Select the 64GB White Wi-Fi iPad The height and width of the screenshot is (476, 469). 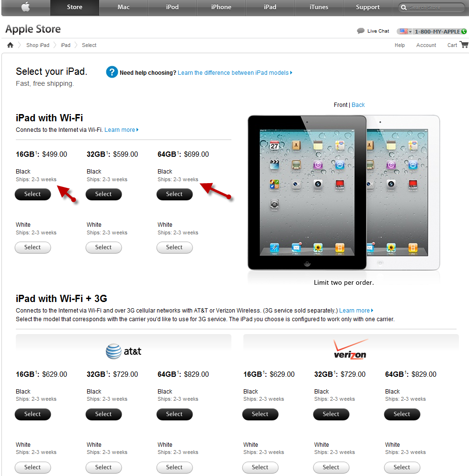174,247
